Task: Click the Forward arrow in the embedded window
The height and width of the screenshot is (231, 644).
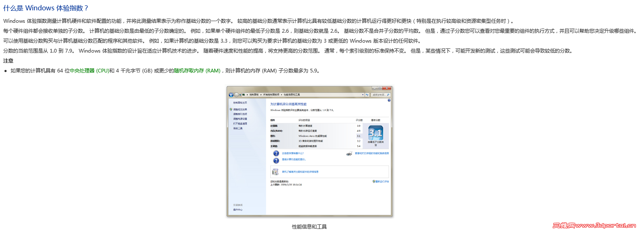Action: coord(237,95)
